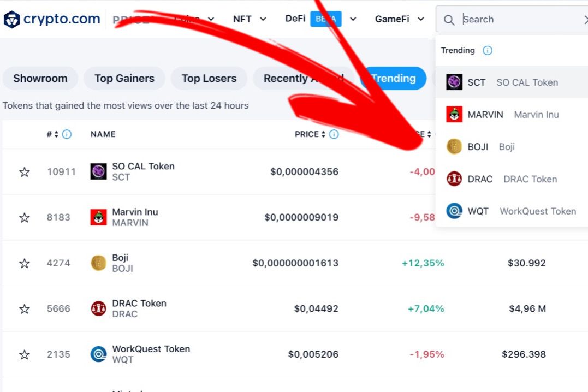This screenshot has height=392, width=588.
Task: Click the search magnifier icon
Action: click(x=449, y=20)
